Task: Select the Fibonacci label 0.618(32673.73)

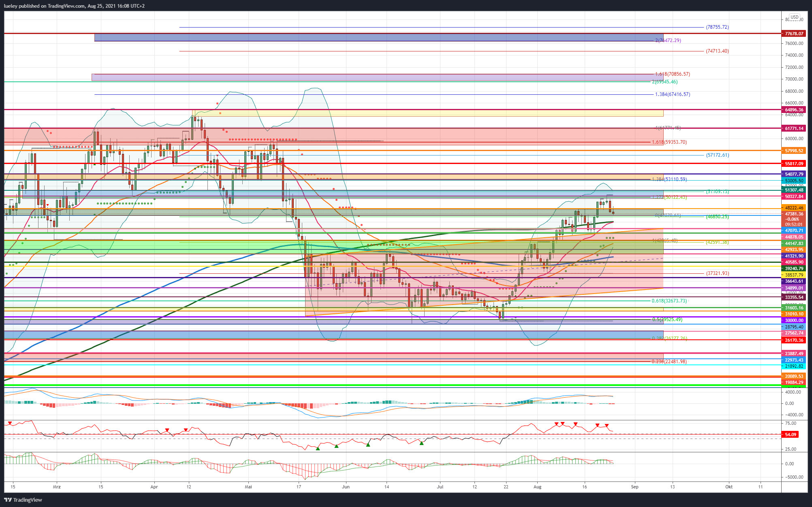Action: (x=669, y=301)
